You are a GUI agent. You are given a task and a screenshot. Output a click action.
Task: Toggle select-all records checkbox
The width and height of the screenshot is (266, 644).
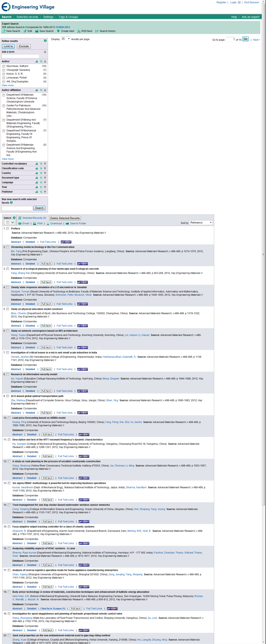[x=8, y=222]
